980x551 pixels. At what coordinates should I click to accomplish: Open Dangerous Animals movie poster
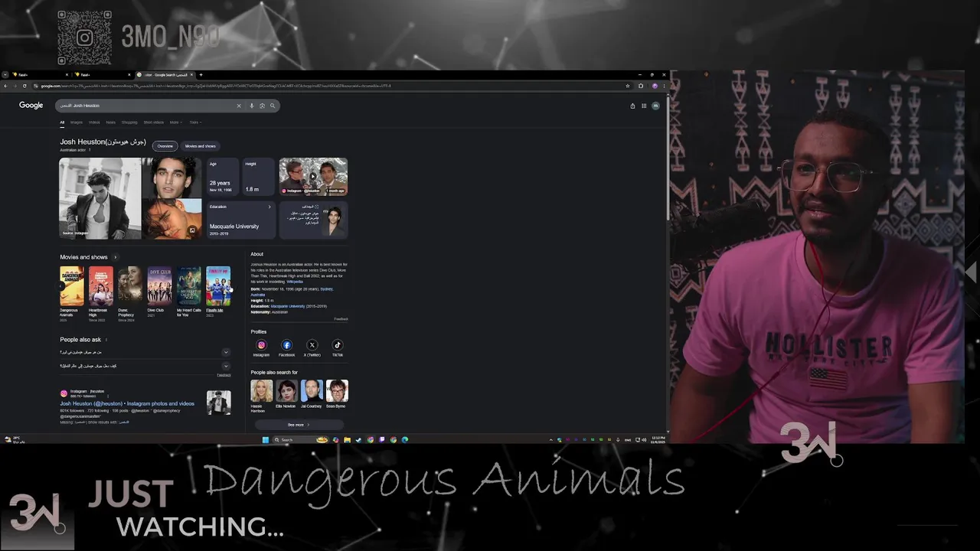coord(72,285)
